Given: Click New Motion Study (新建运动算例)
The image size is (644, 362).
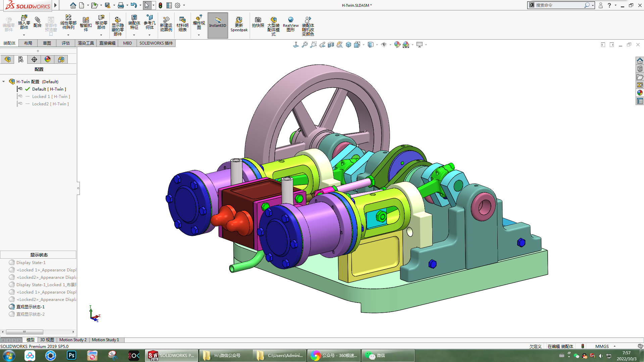Looking at the screenshot, I should click(166, 24).
